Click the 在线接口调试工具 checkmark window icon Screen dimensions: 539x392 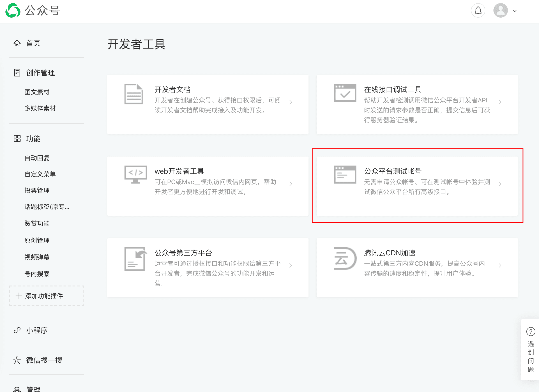pyautogui.click(x=345, y=93)
